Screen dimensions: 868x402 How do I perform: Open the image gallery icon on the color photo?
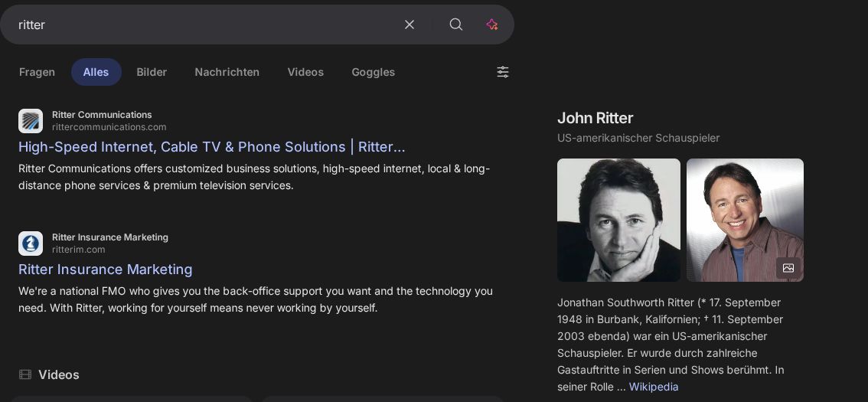[x=788, y=268]
